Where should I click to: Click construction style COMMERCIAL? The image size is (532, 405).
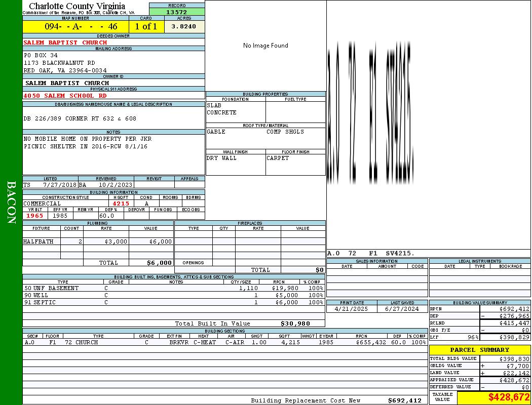[42, 204]
